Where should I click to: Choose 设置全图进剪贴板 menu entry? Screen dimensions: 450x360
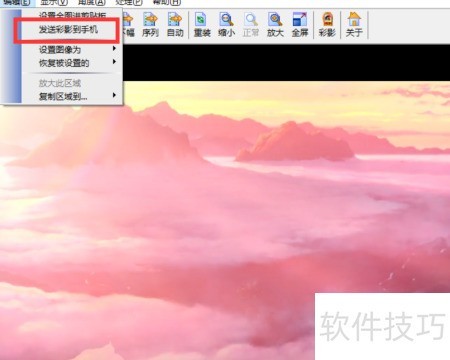pos(72,15)
